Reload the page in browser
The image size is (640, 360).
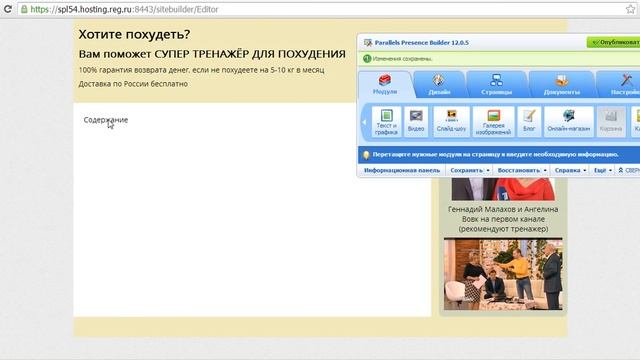pos(7,9)
